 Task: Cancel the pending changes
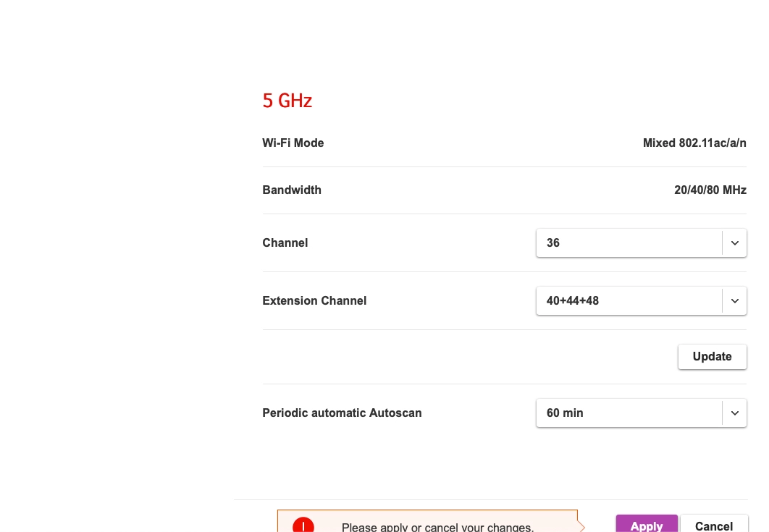713,525
